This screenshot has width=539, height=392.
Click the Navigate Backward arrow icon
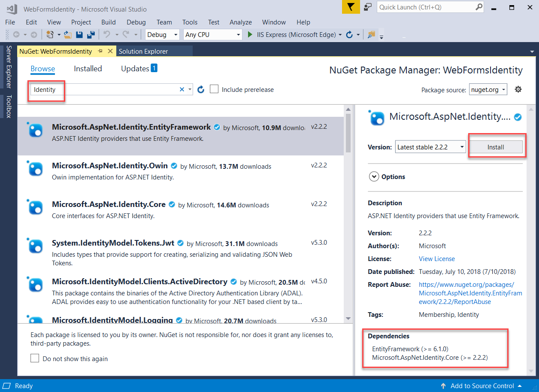tap(16, 34)
